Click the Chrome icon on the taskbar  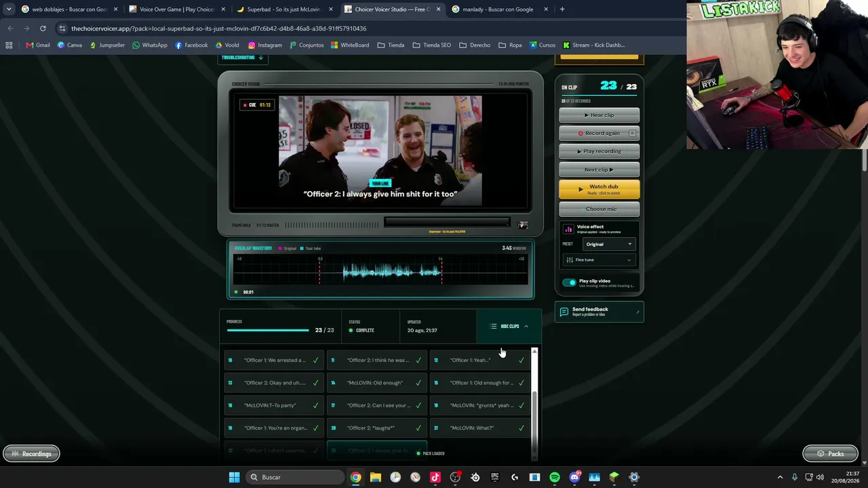[x=355, y=477]
